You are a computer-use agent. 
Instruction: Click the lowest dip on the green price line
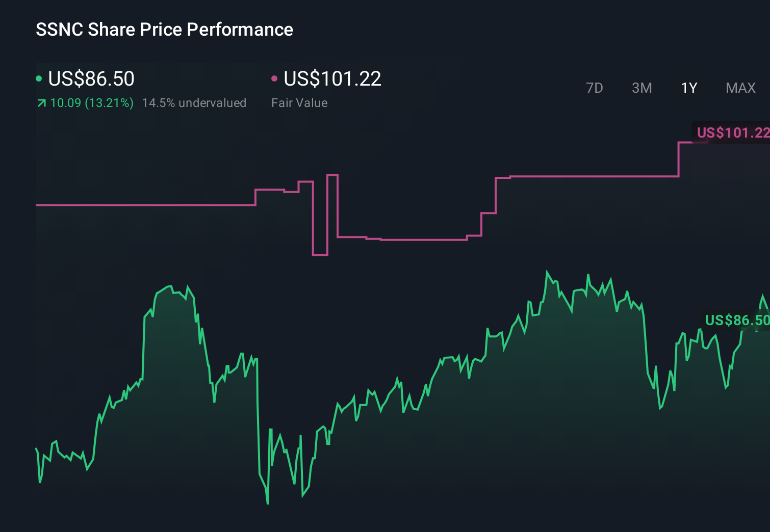(x=267, y=503)
